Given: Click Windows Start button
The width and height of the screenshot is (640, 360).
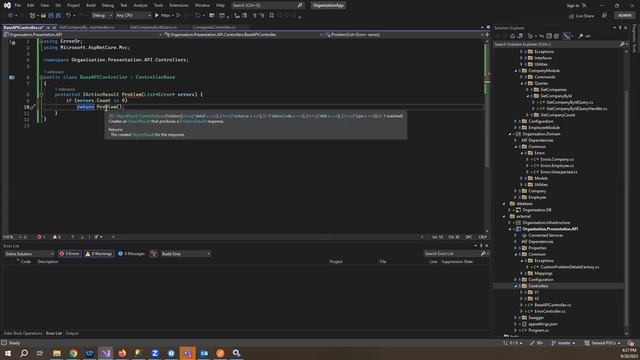Looking at the screenshot, I should 8,353.
